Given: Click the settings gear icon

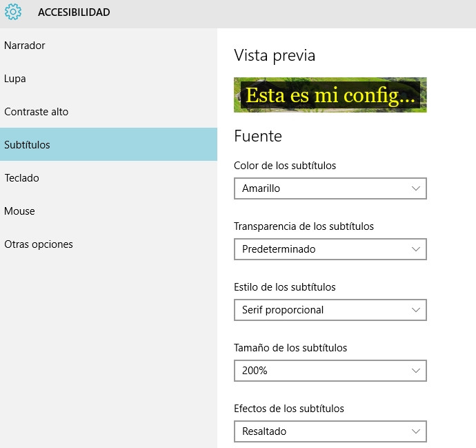Looking at the screenshot, I should [13, 12].
